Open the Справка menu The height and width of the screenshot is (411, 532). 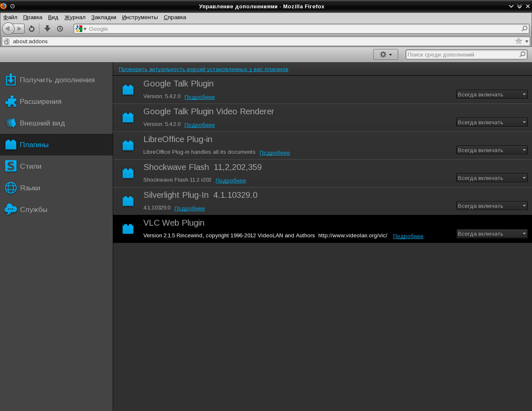(175, 17)
